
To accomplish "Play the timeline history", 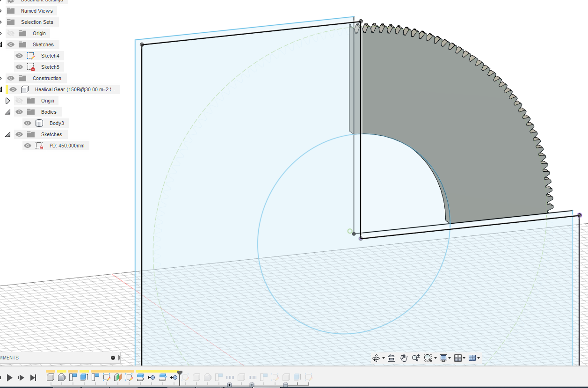I will [9, 377].
